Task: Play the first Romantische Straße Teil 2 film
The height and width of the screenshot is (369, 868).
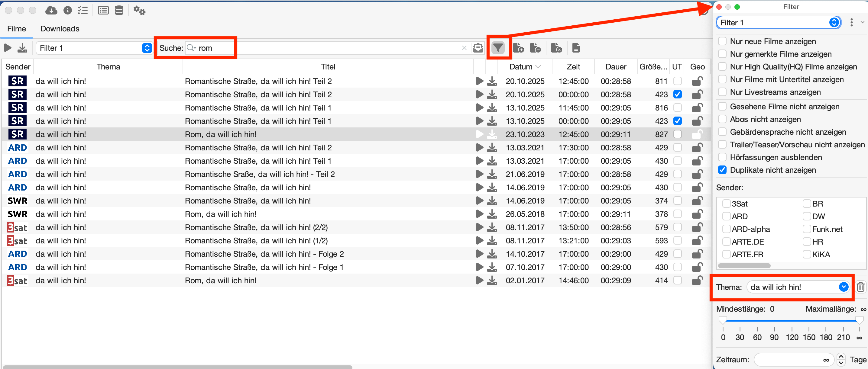Action: pos(480,81)
